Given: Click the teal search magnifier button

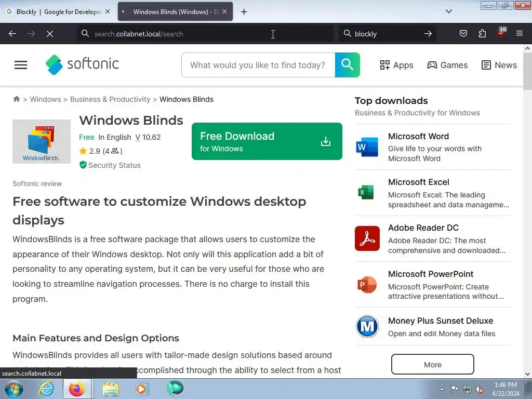Looking at the screenshot, I should [347, 65].
